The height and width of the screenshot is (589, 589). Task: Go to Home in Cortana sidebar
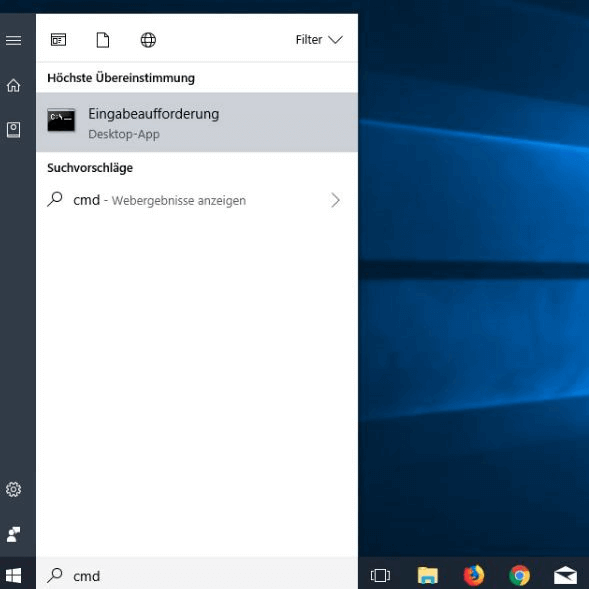pyautogui.click(x=14, y=85)
